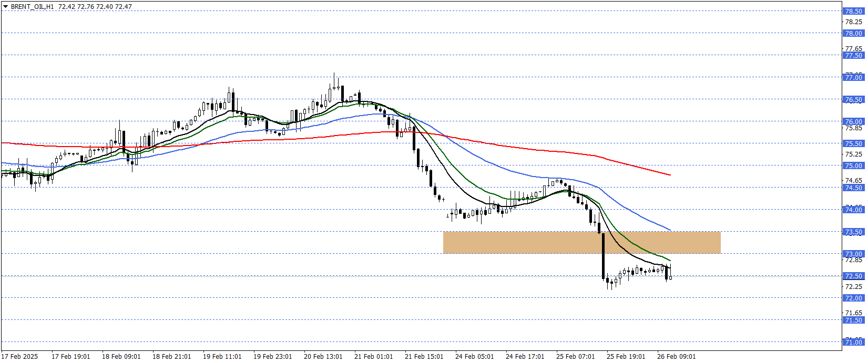Click the 72.25 price scale value
Image resolution: width=868 pixels, height=363 pixels.
(x=853, y=287)
